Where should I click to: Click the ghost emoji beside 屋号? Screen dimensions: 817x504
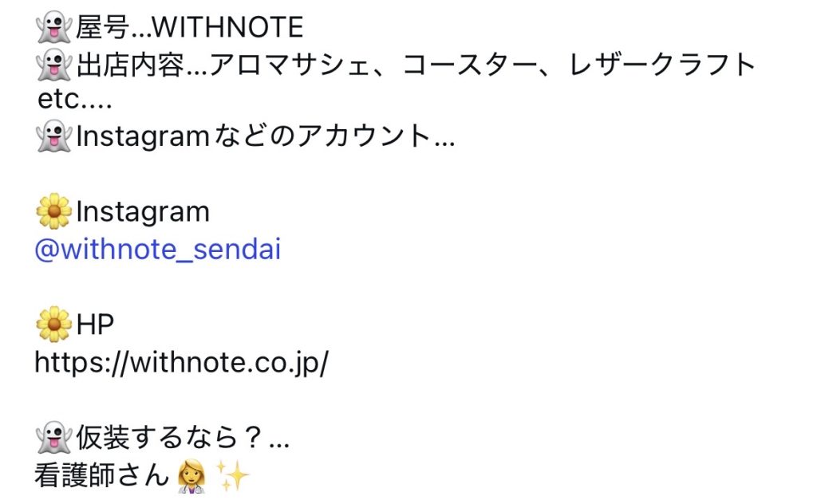54,28
